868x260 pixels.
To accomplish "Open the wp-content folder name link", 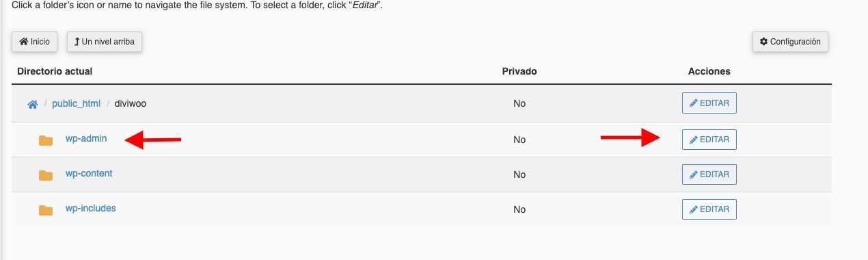I will tap(89, 173).
